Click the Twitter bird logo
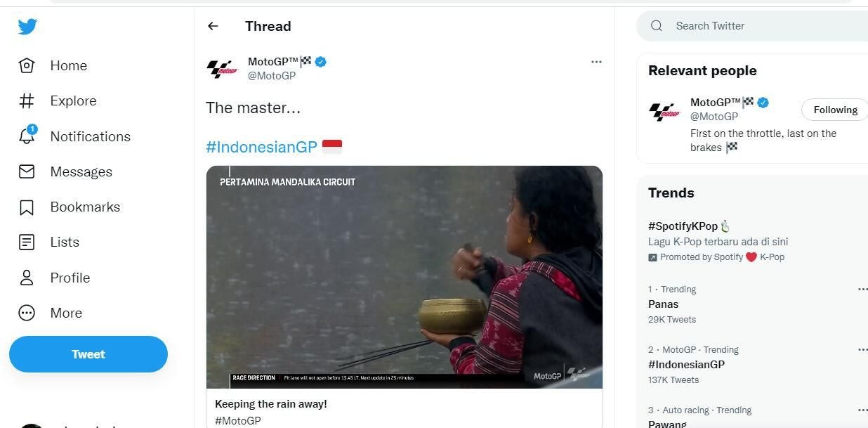868x428 pixels. [27, 26]
